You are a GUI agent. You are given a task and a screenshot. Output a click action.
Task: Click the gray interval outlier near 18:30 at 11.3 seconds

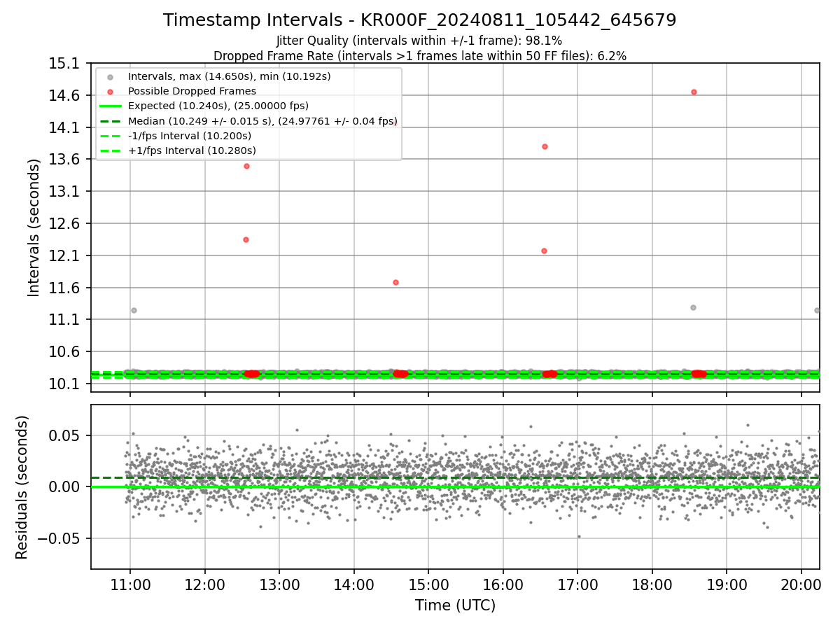click(693, 307)
